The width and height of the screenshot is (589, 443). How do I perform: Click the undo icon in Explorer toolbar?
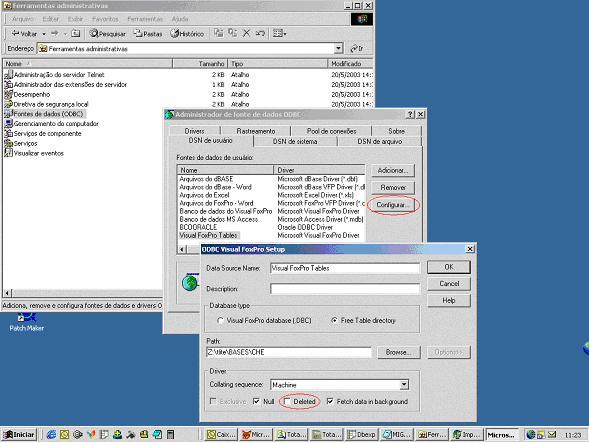260,33
